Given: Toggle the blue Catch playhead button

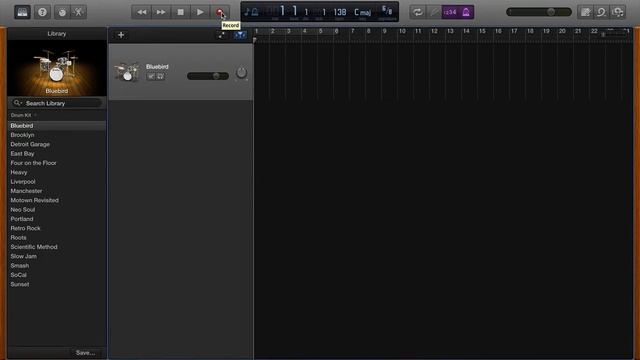Looking at the screenshot, I should pos(240,35).
